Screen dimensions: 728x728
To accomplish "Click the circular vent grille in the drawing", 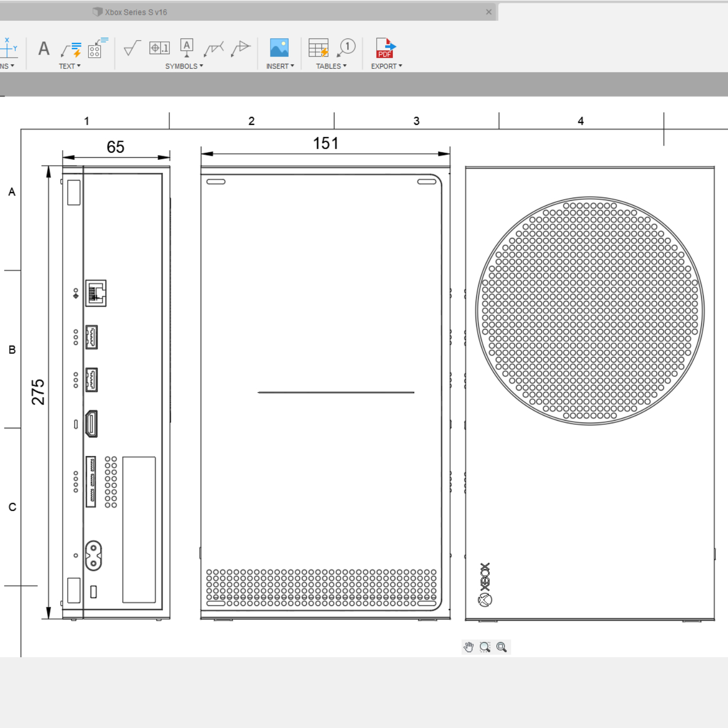I will click(x=590, y=311).
